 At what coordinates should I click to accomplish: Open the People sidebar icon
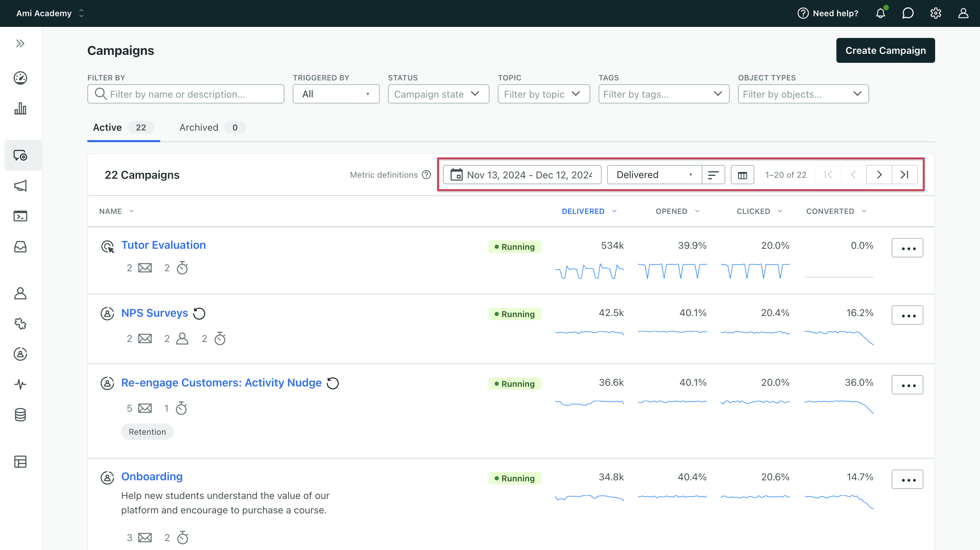click(20, 293)
